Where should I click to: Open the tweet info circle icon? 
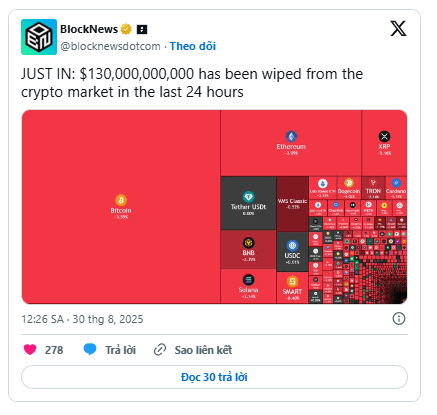(399, 319)
